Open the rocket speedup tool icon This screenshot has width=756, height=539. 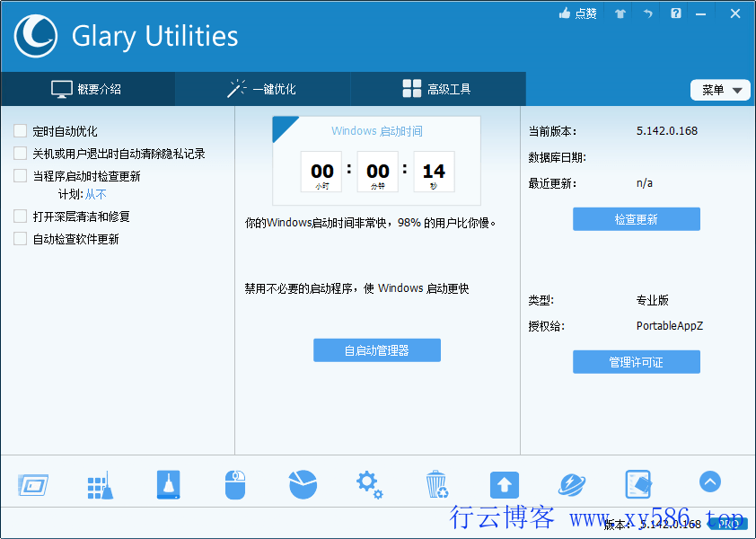click(571, 482)
